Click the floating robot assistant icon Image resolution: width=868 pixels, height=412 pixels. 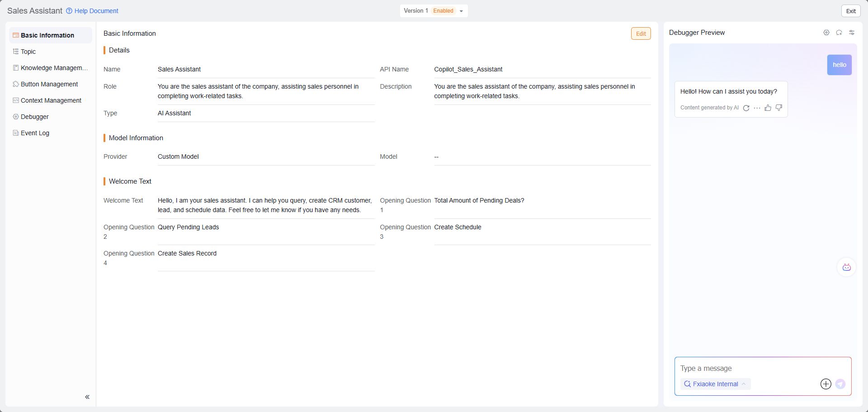pyautogui.click(x=846, y=267)
